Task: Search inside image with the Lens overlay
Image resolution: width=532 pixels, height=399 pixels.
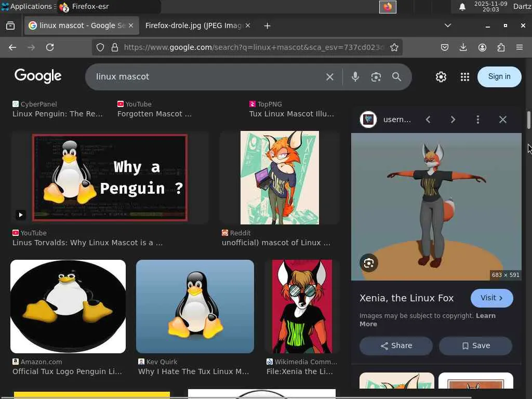Action: coord(369,263)
